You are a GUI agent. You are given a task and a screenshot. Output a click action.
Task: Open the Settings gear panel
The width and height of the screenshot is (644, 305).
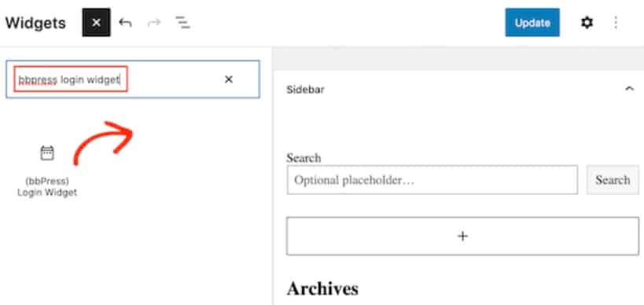[x=587, y=23]
